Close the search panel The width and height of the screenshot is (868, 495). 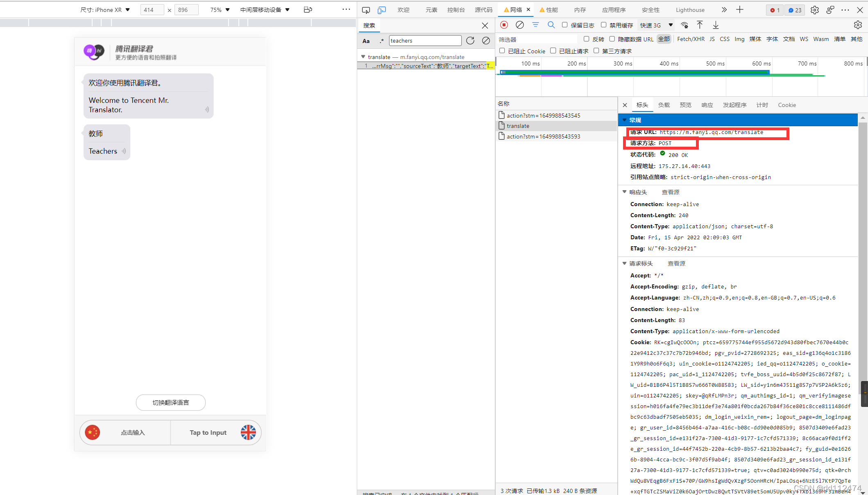coord(485,25)
